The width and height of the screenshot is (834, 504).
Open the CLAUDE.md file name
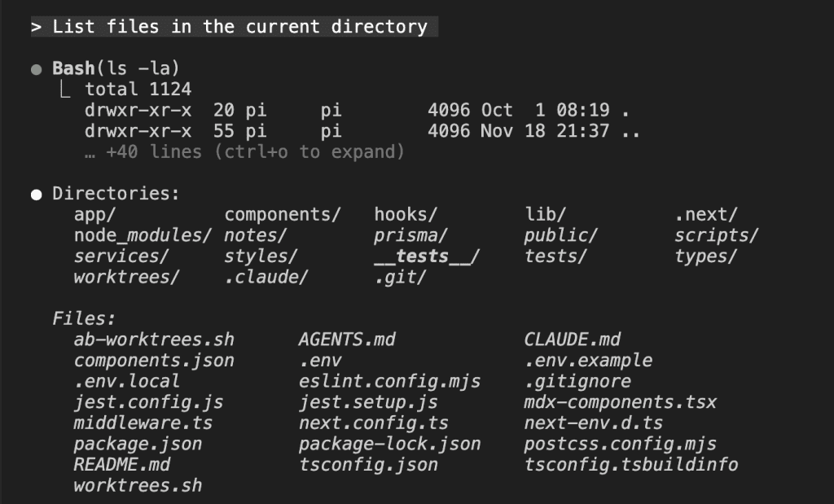pos(572,340)
